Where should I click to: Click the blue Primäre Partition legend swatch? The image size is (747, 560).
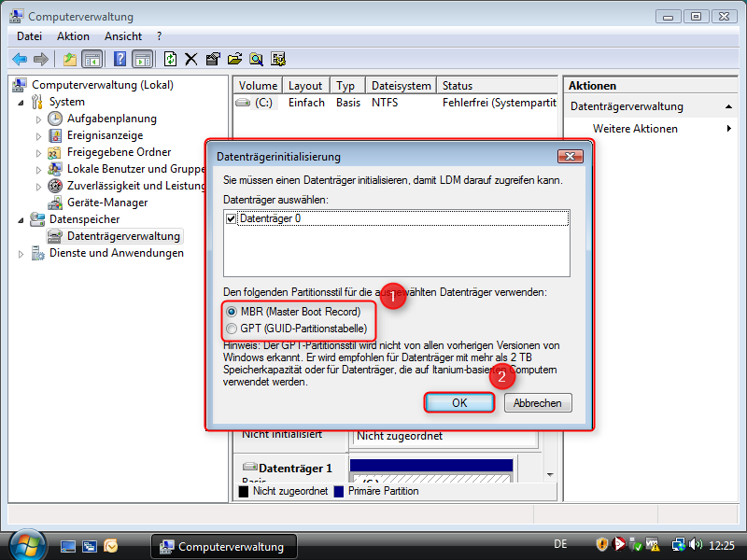coord(339,492)
